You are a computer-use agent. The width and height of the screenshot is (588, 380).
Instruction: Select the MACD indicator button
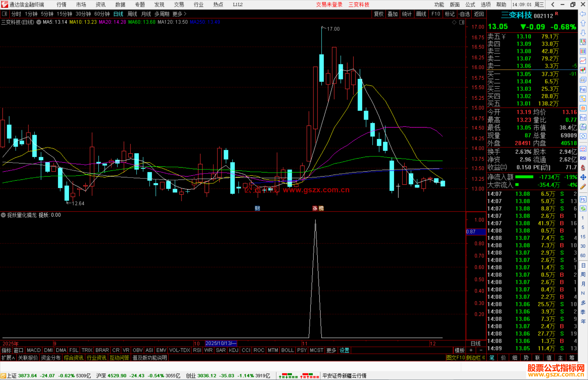[x=33, y=350]
